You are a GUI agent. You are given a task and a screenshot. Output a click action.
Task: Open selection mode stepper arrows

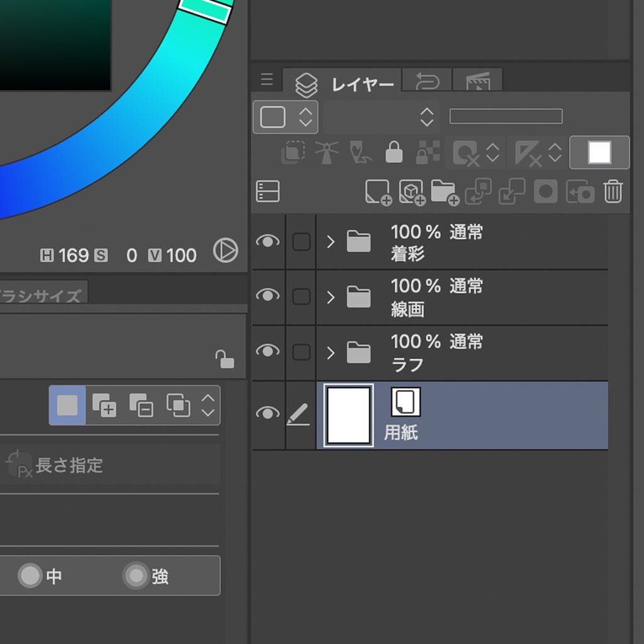click(208, 406)
